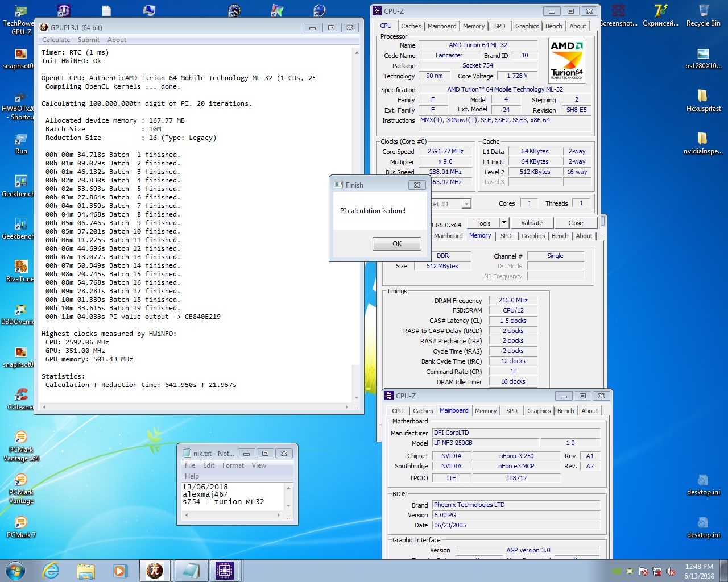Switch to CPU-Z taskbar button
Screen dimensions: 728x582
point(224,571)
